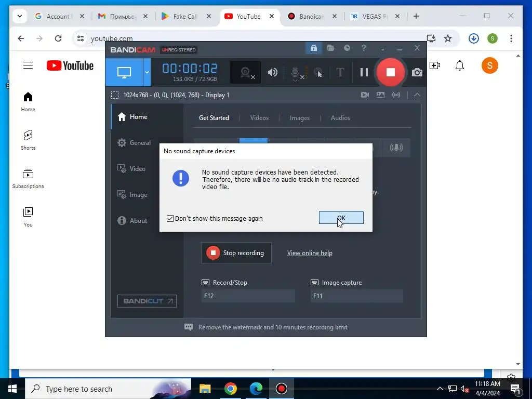532x399 pixels.
Task: Open the scheduled recording clock icon
Action: point(347,48)
